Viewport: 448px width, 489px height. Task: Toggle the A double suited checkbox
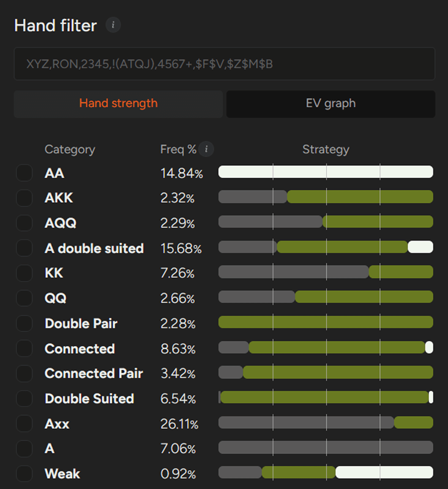pyautogui.click(x=24, y=248)
